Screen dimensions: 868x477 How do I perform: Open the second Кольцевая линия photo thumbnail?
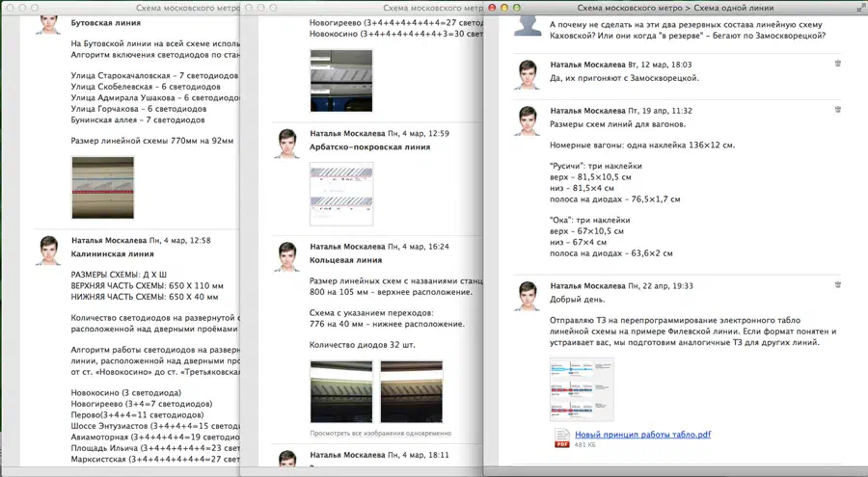(411, 392)
